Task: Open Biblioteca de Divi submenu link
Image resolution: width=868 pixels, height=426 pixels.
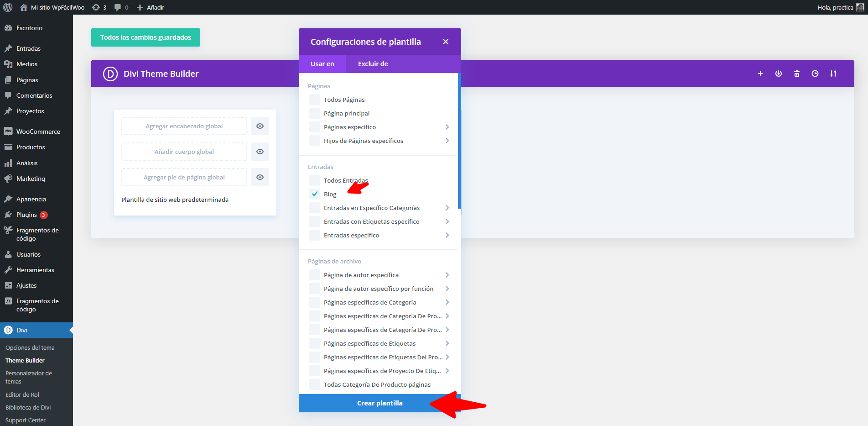Action: pyautogui.click(x=28, y=407)
